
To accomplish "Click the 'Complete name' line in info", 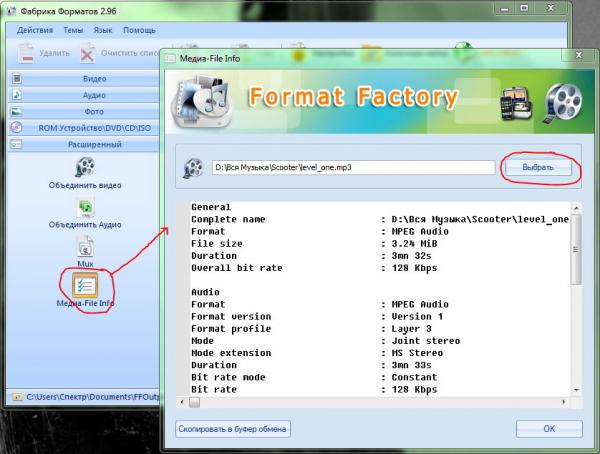I will [x=380, y=219].
